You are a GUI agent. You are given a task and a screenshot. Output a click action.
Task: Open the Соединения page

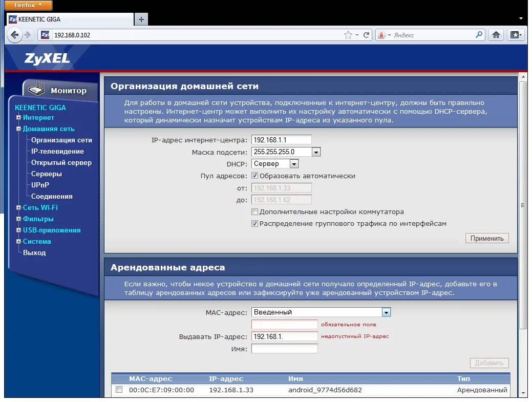pos(52,196)
